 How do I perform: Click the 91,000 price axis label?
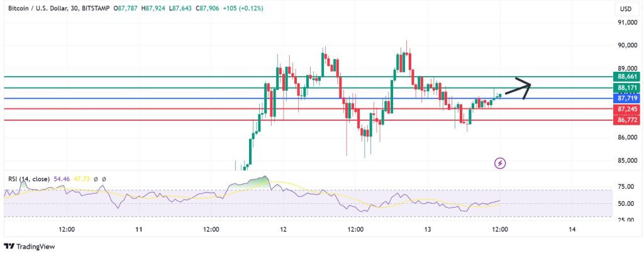tap(627, 23)
